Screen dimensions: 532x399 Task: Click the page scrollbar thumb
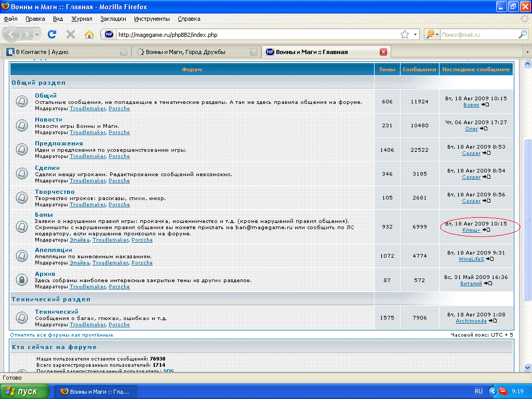528,220
